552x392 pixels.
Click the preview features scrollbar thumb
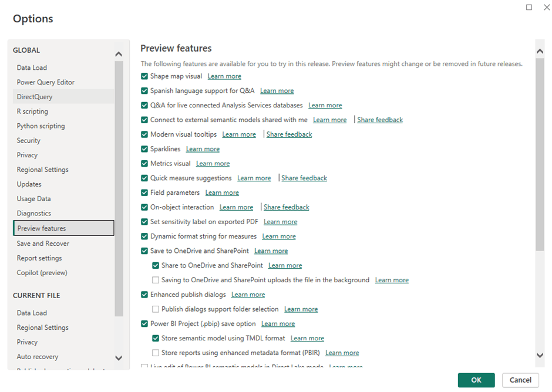(540, 155)
